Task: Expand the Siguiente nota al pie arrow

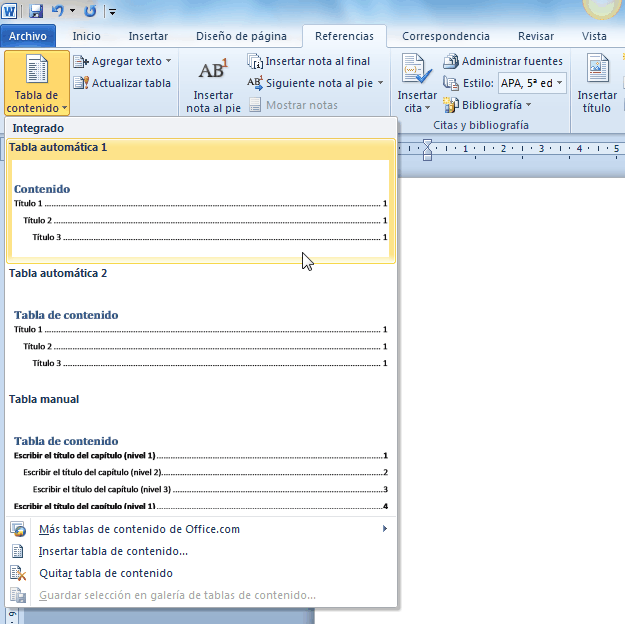Action: (x=380, y=83)
